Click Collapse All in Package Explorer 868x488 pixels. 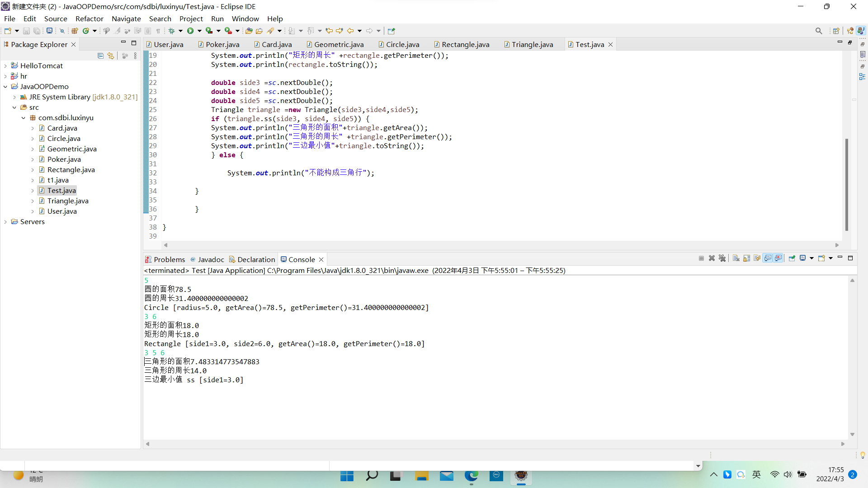[100, 56]
